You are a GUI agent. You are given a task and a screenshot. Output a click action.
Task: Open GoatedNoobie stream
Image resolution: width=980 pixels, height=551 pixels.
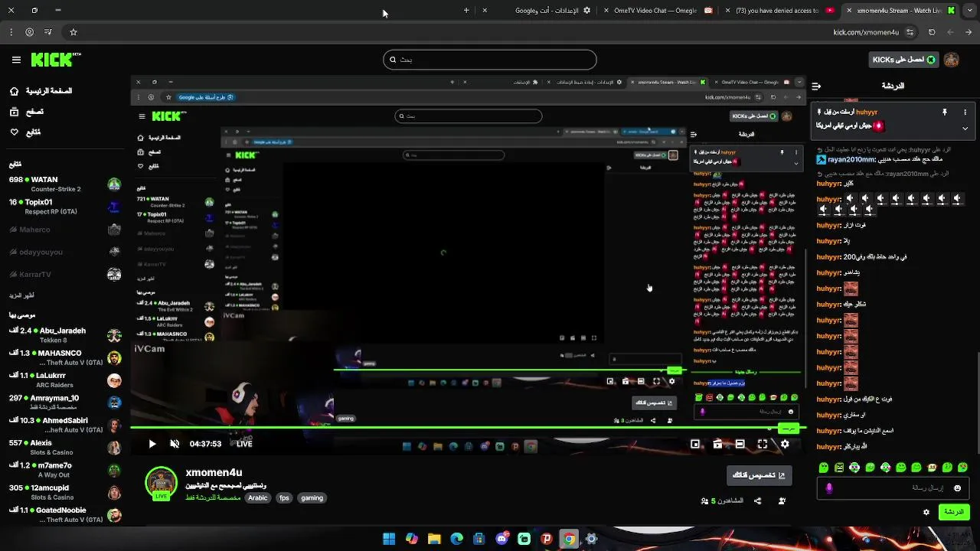click(65, 514)
